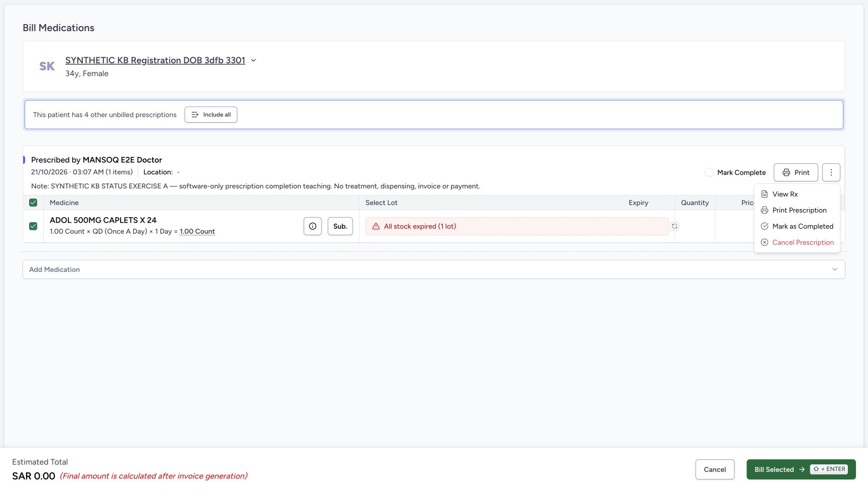Click the 'All stock expired (1 lot)' lot field
Screen dimensions: 868x491
click(x=516, y=226)
